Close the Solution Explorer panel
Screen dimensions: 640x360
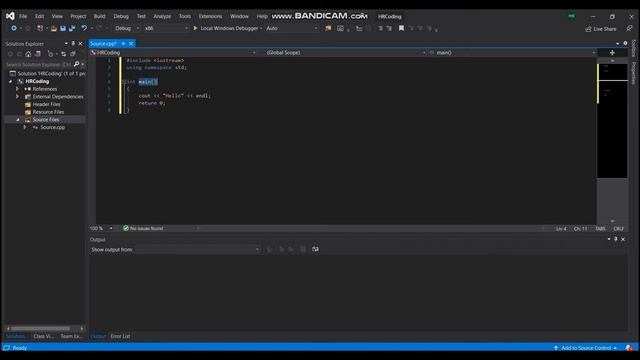point(80,43)
